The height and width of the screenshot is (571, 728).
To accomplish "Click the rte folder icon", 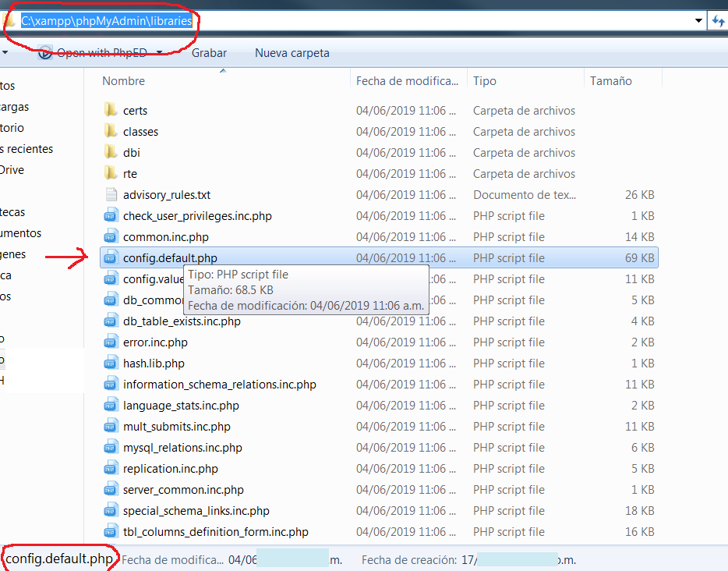I will click(111, 173).
